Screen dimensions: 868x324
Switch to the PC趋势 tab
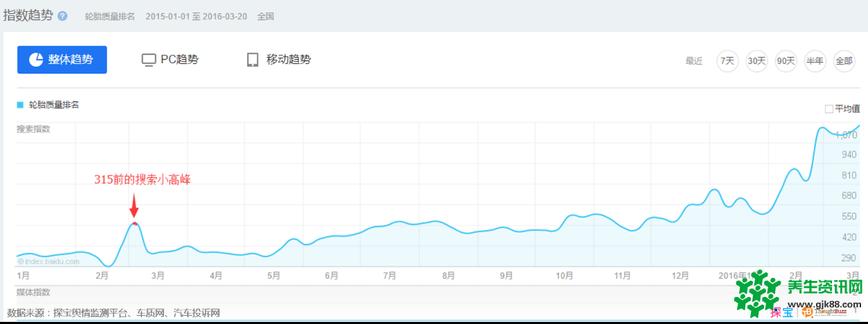click(x=170, y=60)
